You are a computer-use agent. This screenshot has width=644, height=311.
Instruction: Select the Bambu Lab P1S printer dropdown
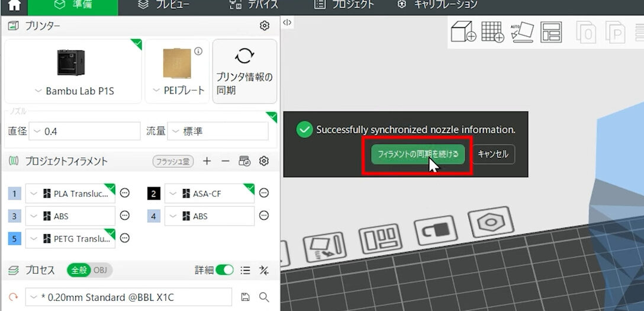[74, 91]
